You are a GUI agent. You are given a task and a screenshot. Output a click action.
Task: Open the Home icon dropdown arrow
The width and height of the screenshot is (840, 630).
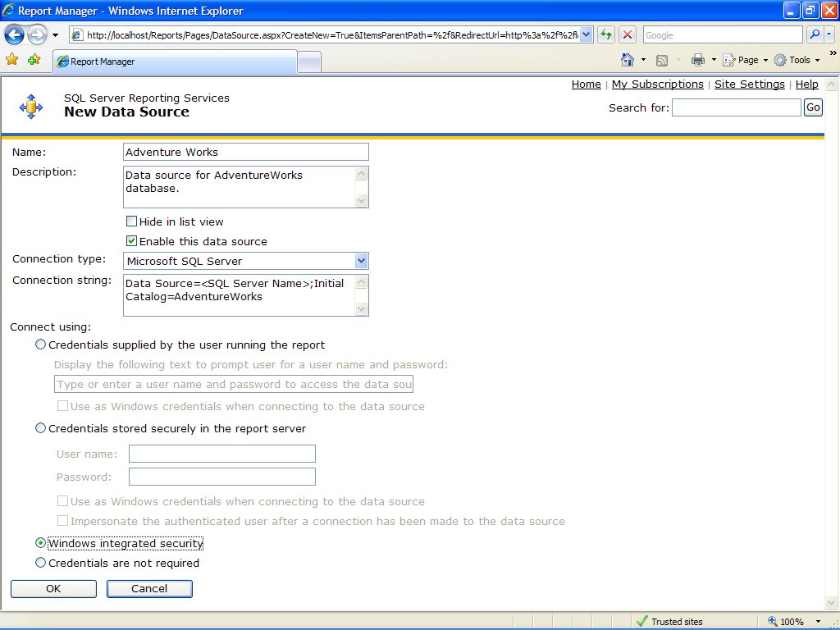click(x=643, y=60)
